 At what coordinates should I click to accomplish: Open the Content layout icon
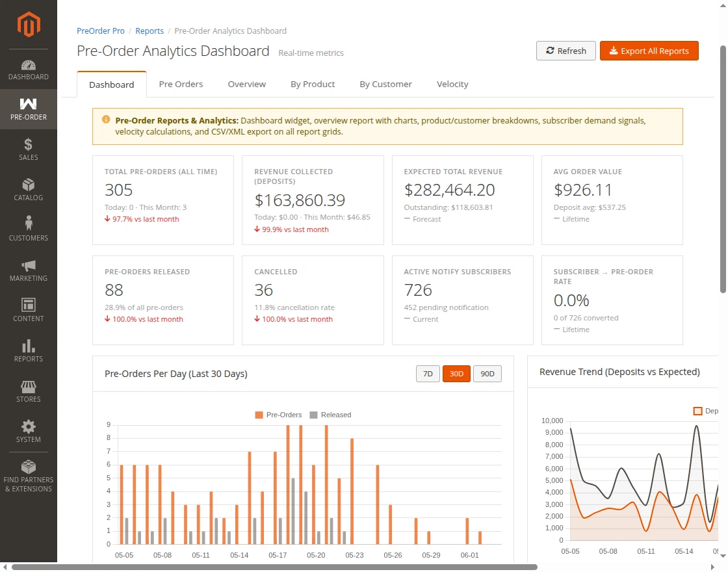(x=29, y=305)
